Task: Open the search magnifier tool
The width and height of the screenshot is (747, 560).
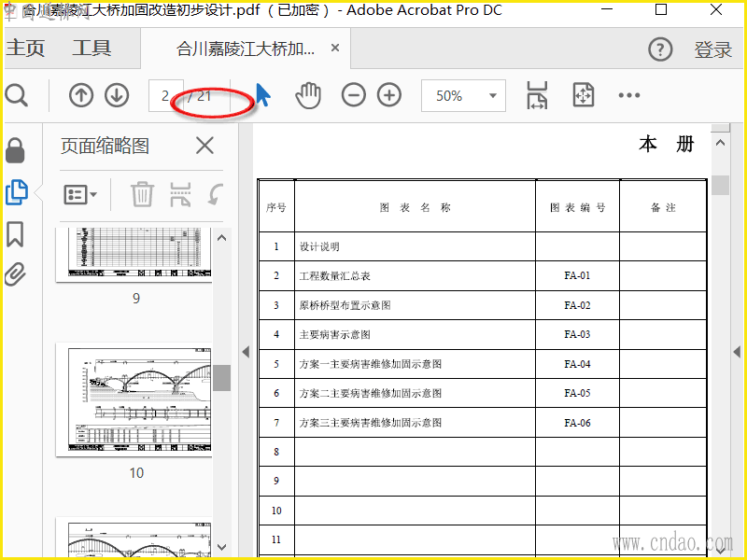Action: (x=17, y=96)
